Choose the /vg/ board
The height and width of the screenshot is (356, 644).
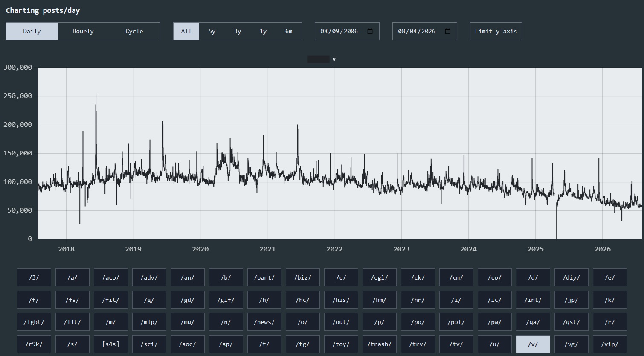click(571, 344)
